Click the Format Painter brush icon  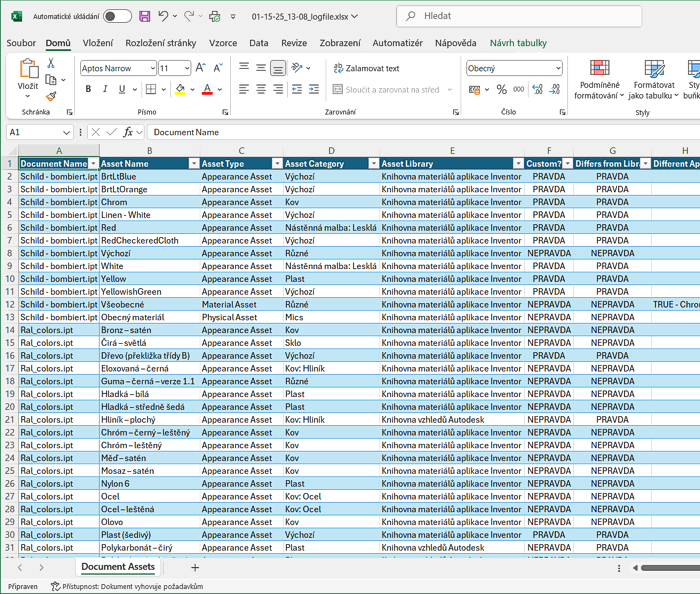tap(51, 96)
